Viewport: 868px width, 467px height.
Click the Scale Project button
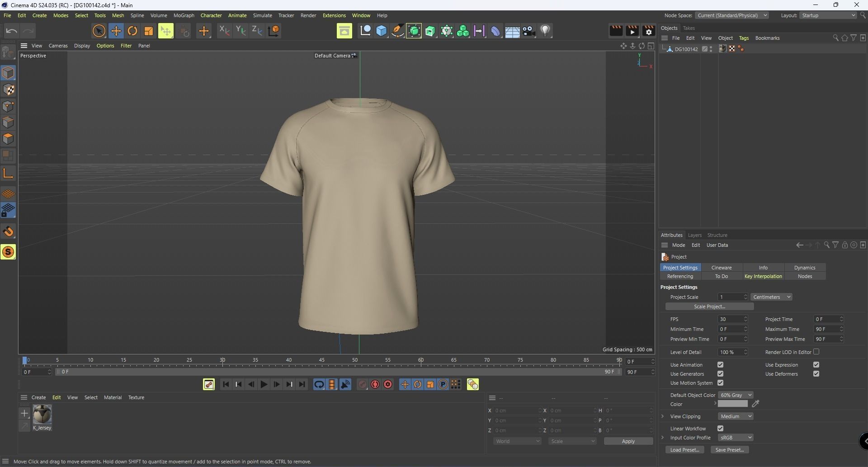(x=709, y=307)
